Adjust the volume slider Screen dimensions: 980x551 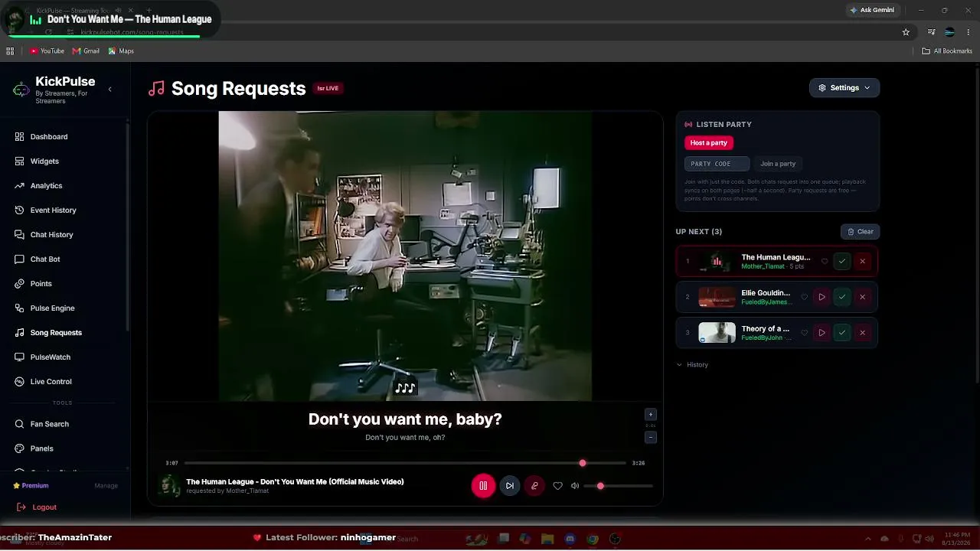[x=619, y=486]
